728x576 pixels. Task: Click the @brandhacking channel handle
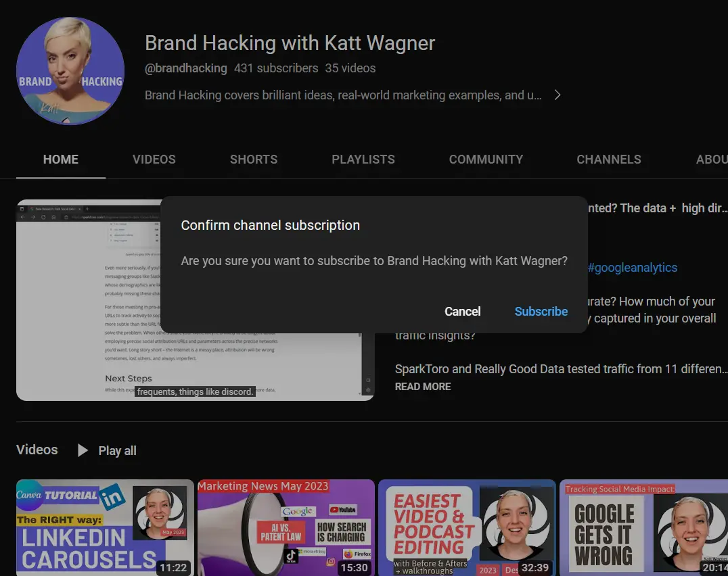(x=185, y=68)
